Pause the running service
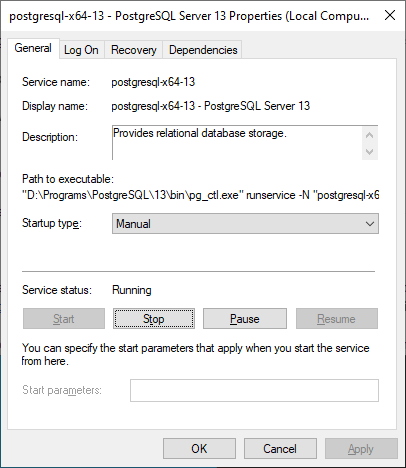The width and height of the screenshot is (406, 468). [245, 319]
